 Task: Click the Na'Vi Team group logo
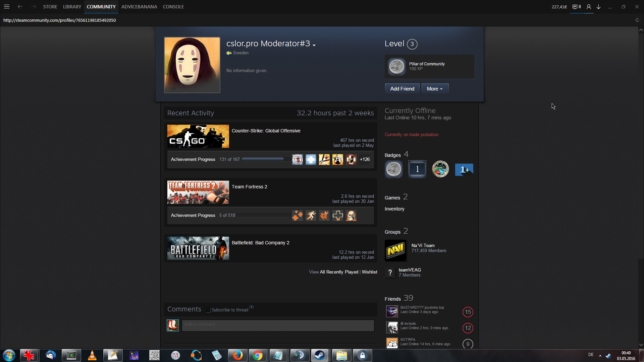(395, 250)
